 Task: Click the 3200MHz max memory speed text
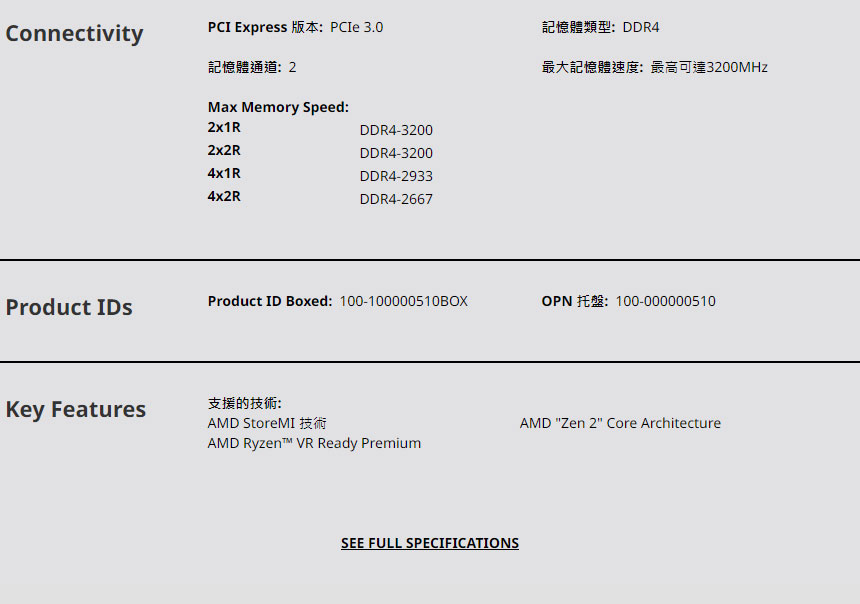coord(736,67)
